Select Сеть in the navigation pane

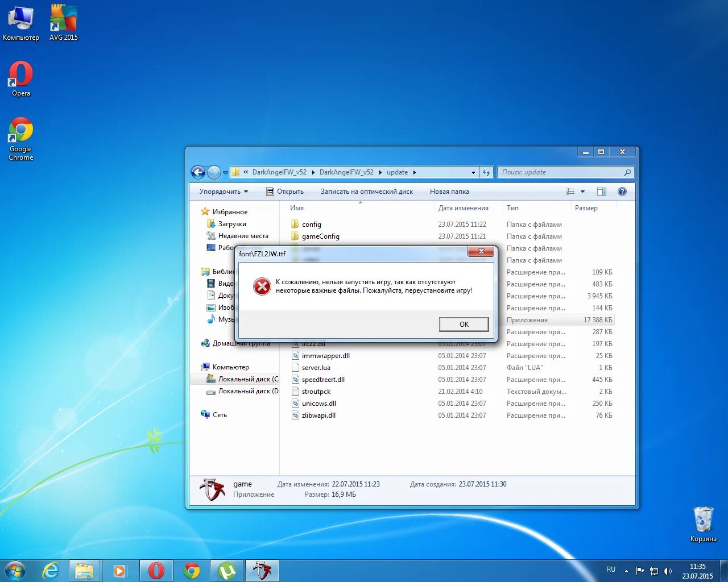click(x=214, y=415)
